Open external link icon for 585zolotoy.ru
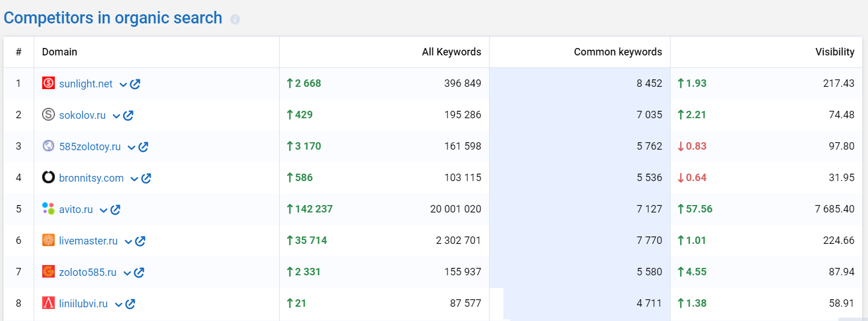 click(143, 147)
